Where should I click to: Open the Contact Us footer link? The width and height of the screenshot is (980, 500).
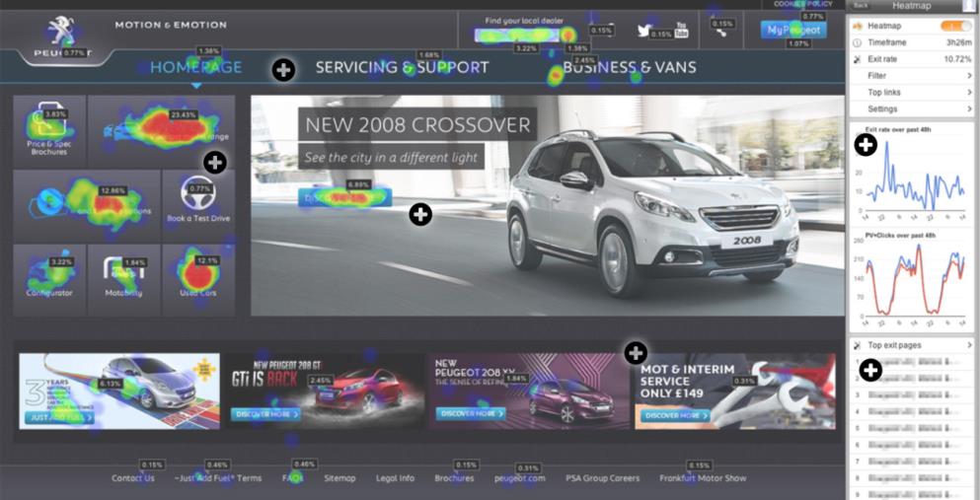pos(133,478)
